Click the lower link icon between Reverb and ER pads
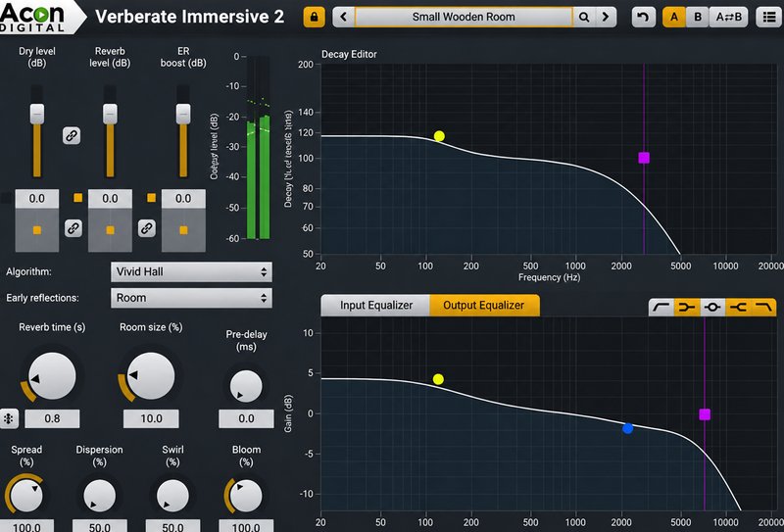This screenshot has height=532, width=784. coord(146,228)
